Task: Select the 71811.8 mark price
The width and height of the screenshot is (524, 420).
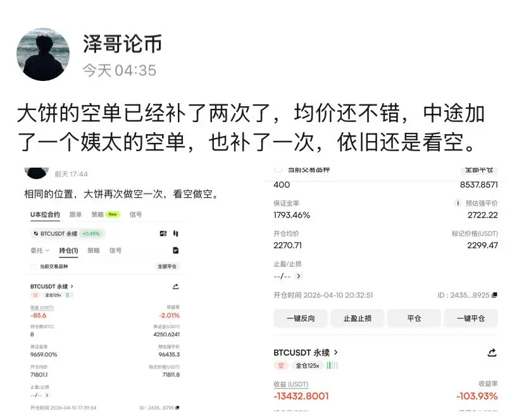Action: 171,375
